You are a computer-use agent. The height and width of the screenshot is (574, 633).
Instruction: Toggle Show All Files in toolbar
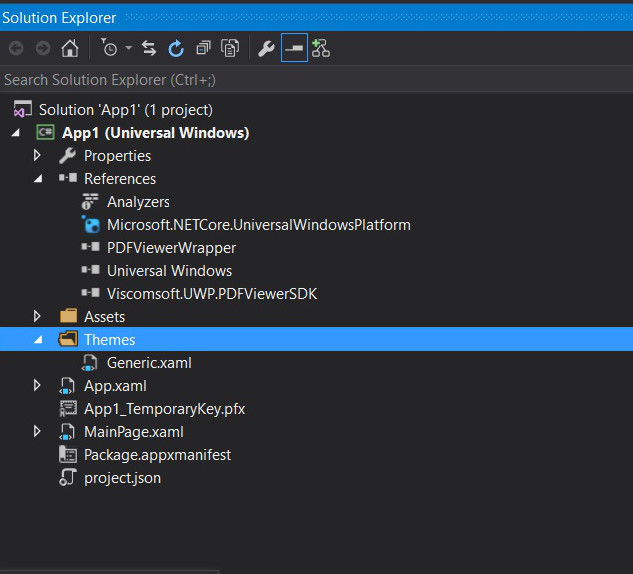(x=230, y=48)
